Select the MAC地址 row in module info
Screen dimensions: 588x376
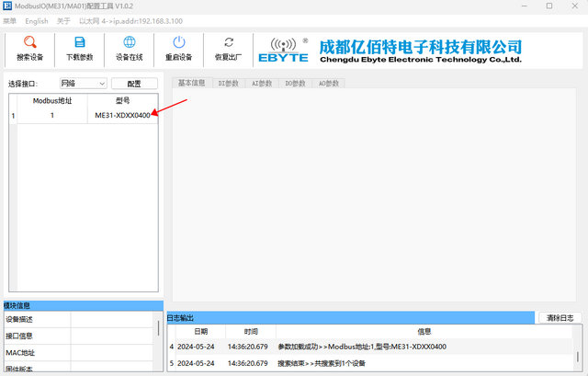coord(37,352)
